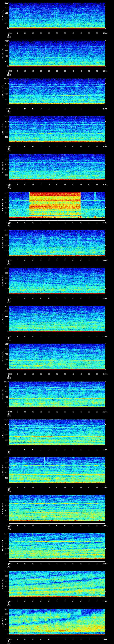
Task: Click the 1:21:00 start time label
Action: (9, 298)
